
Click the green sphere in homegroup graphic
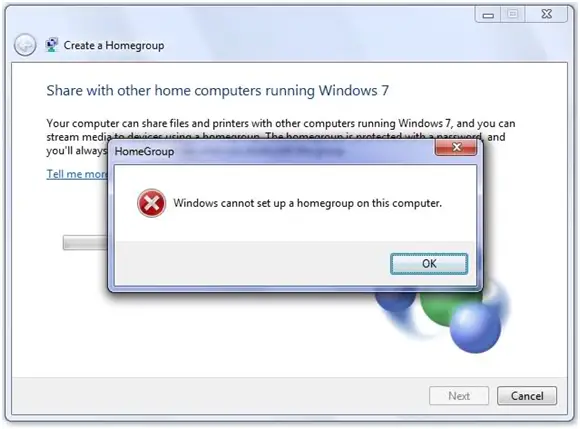[440, 307]
